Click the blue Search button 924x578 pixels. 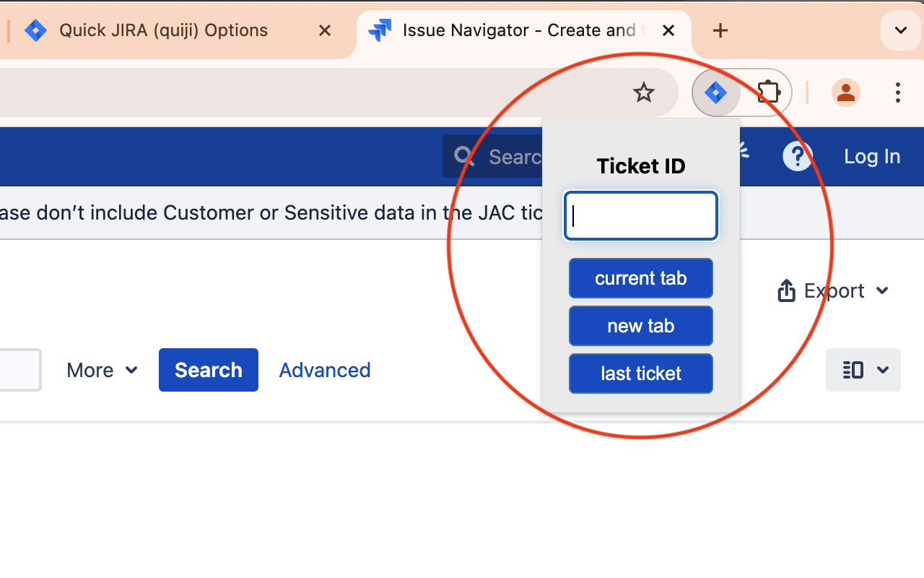point(209,370)
